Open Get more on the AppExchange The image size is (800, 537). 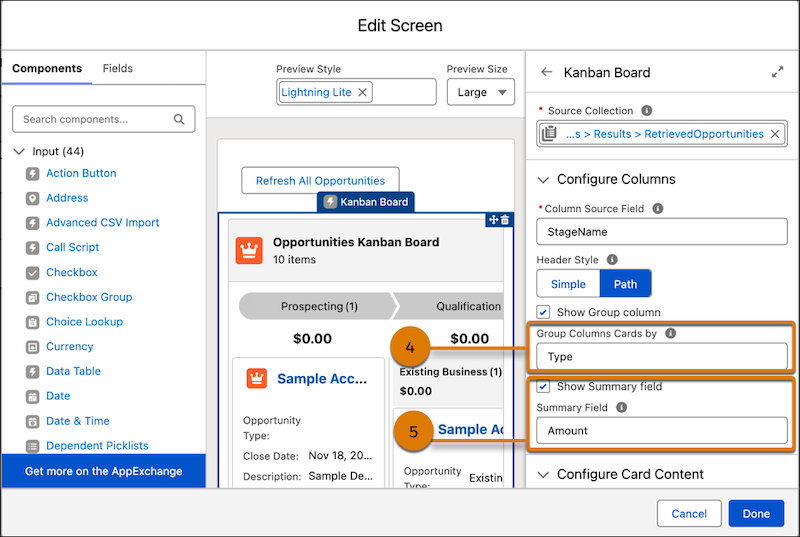click(104, 471)
